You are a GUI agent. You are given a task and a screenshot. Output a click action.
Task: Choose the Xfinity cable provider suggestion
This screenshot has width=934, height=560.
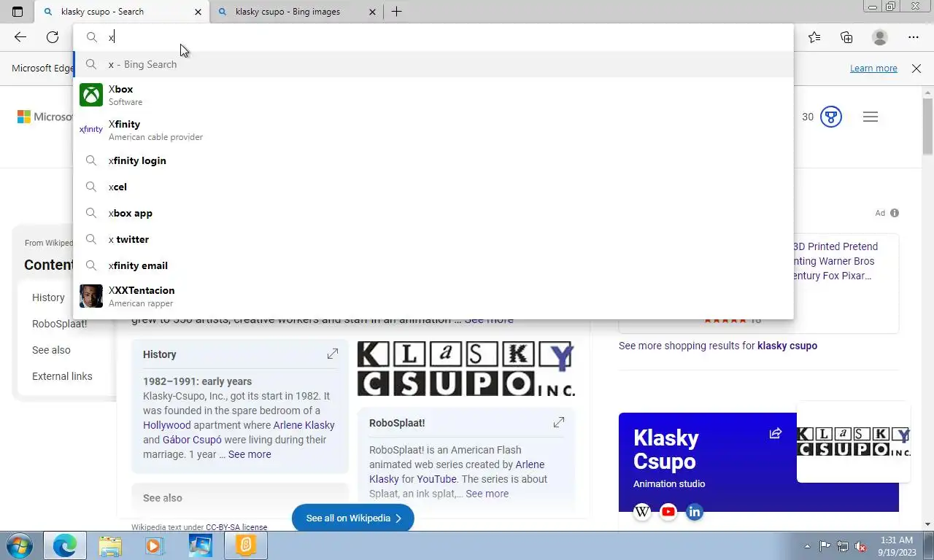(x=433, y=130)
